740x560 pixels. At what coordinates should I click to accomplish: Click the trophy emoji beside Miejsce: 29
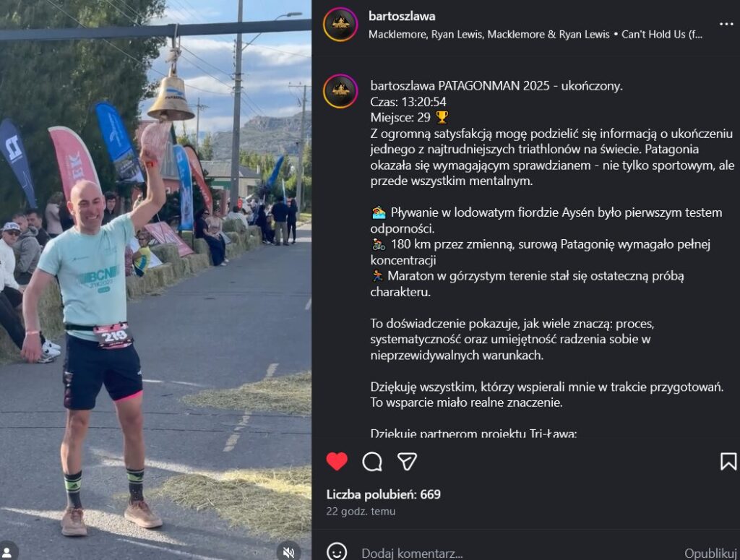(x=442, y=117)
